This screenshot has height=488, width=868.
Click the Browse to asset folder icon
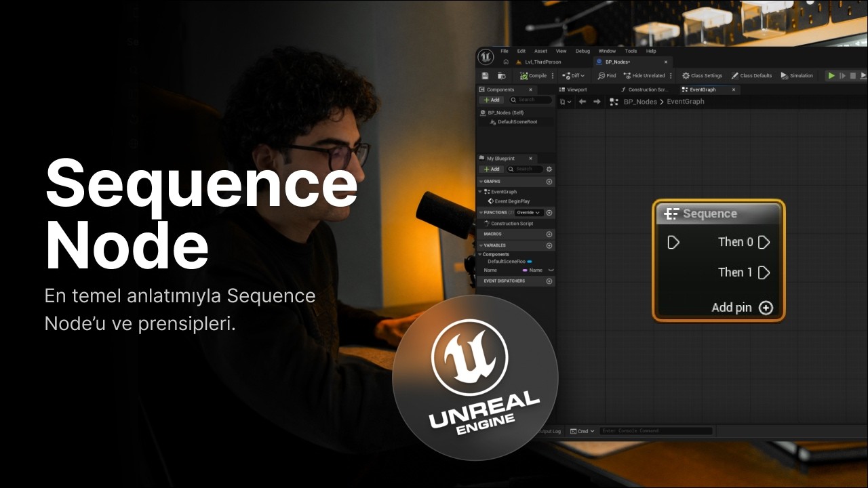tap(502, 76)
